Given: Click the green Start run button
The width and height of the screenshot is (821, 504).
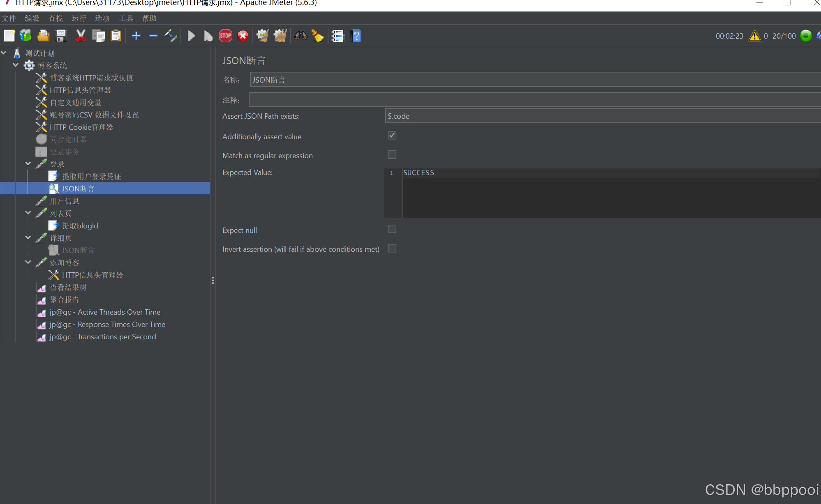Looking at the screenshot, I should pyautogui.click(x=191, y=36).
